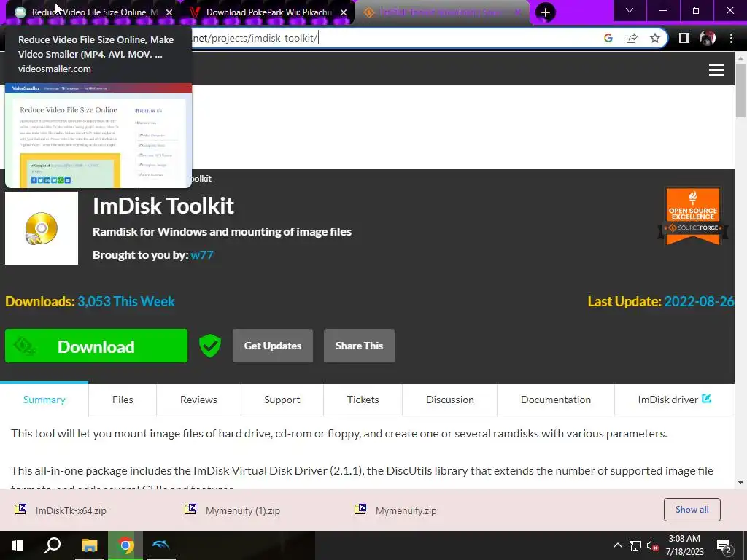Viewport: 747px width, 560px height.
Task: Close the Download PokePark Wii tab
Action: click(344, 12)
